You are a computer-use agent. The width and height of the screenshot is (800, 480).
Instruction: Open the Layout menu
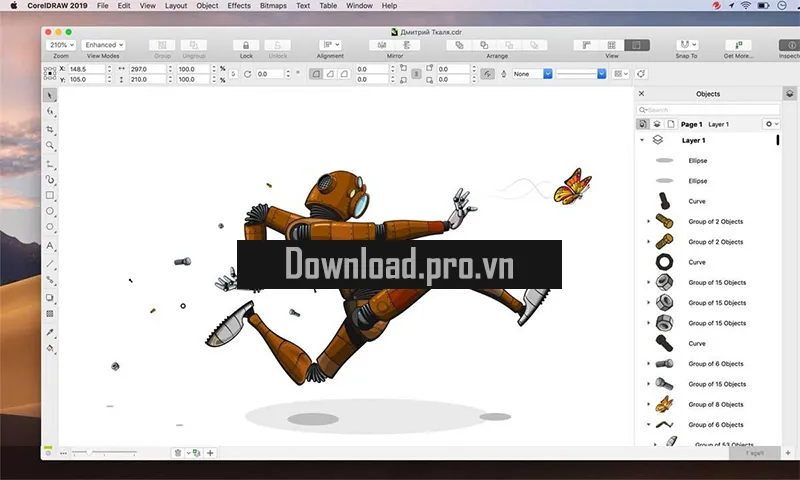(x=176, y=6)
